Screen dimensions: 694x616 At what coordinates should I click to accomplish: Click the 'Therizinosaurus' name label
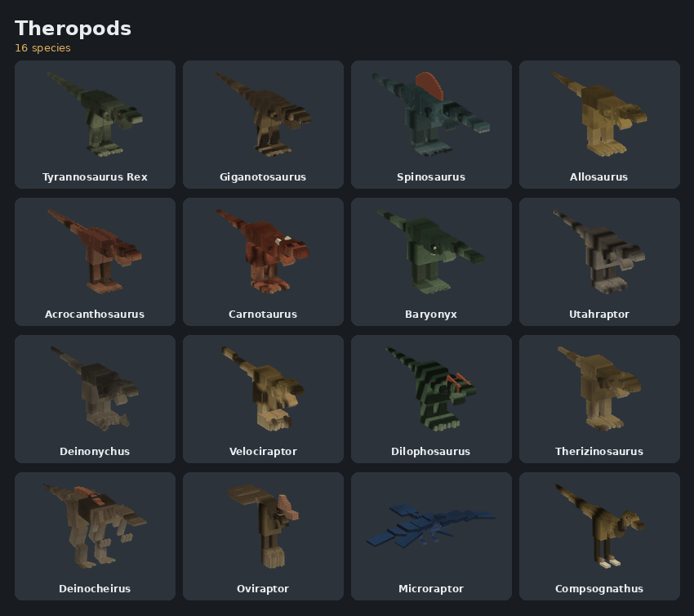[599, 452]
